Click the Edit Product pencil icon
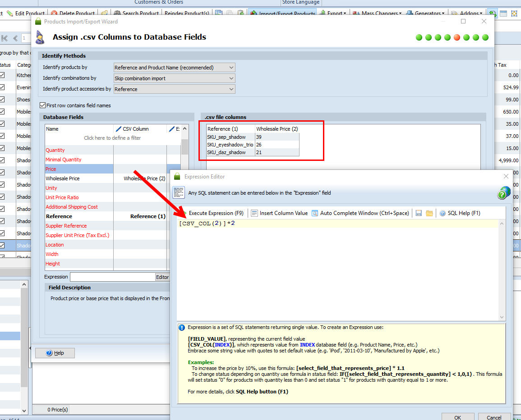This screenshot has width=521, height=420. click(10, 13)
